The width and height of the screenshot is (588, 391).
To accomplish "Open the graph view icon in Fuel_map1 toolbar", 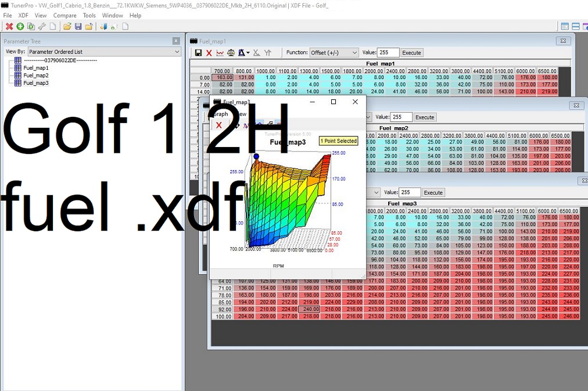I will [220, 52].
